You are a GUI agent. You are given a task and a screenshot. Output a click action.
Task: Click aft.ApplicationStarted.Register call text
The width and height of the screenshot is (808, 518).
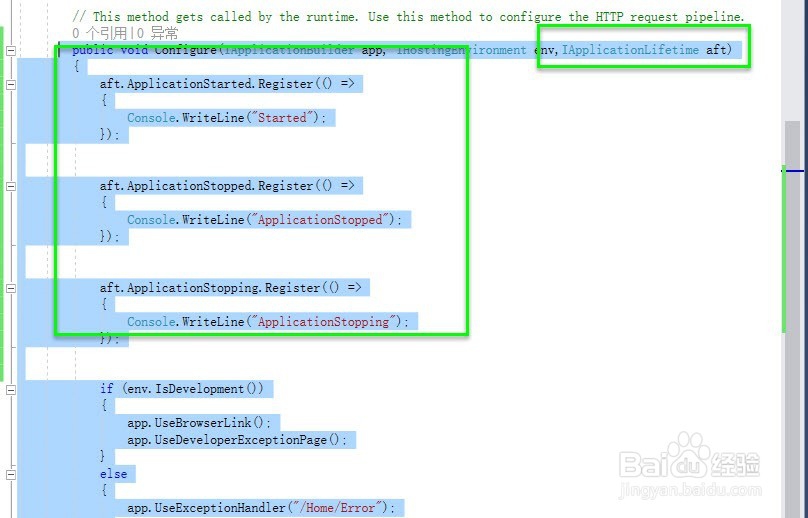tap(227, 83)
